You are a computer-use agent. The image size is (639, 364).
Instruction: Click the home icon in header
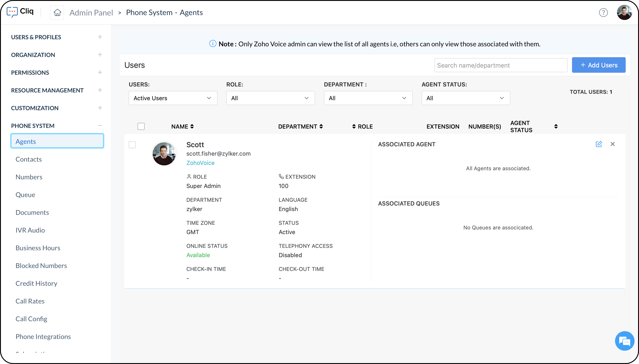[57, 12]
